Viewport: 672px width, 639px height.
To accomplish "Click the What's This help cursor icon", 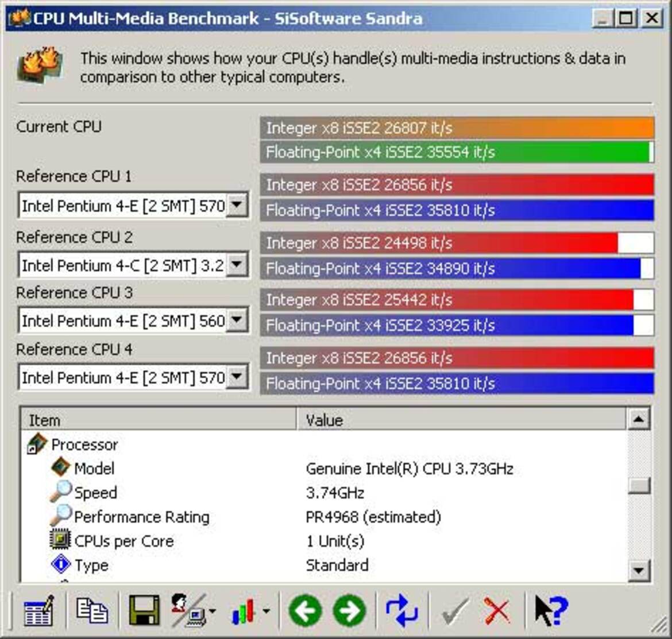I will [551, 610].
